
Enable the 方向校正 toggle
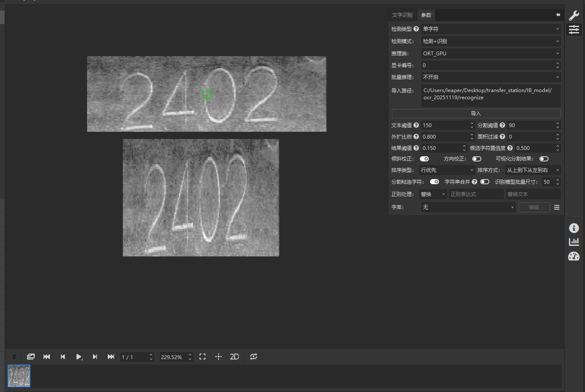[477, 159]
